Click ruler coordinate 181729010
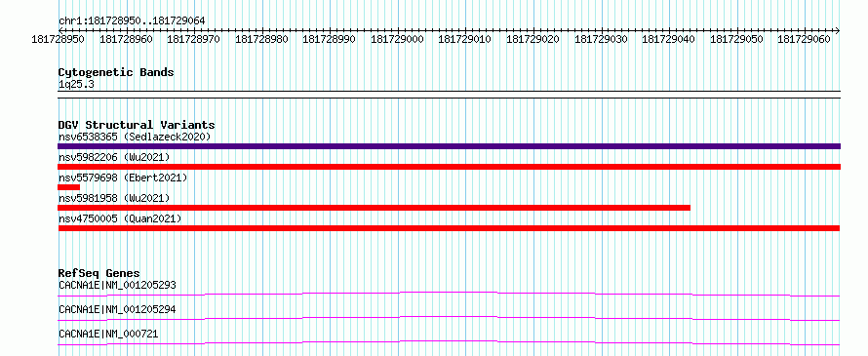 465,39
